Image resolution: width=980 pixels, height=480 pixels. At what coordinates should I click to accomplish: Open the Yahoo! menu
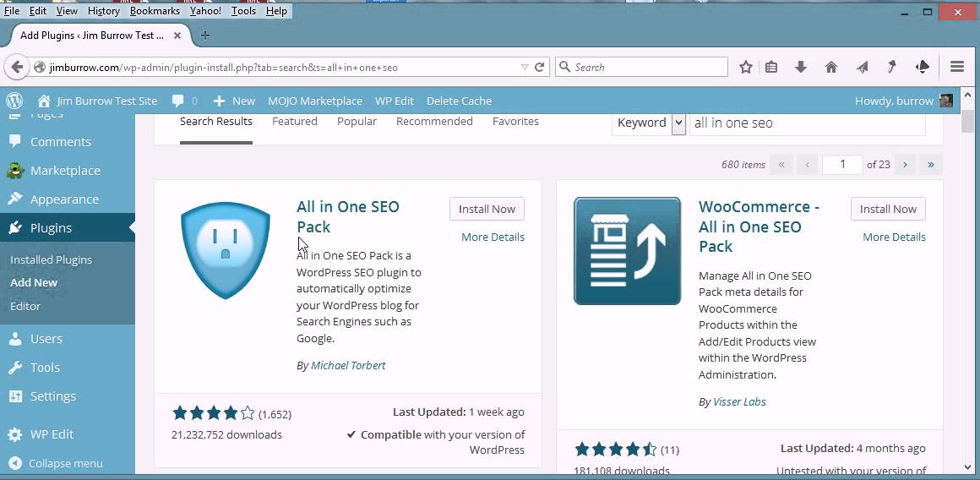pyautogui.click(x=205, y=11)
